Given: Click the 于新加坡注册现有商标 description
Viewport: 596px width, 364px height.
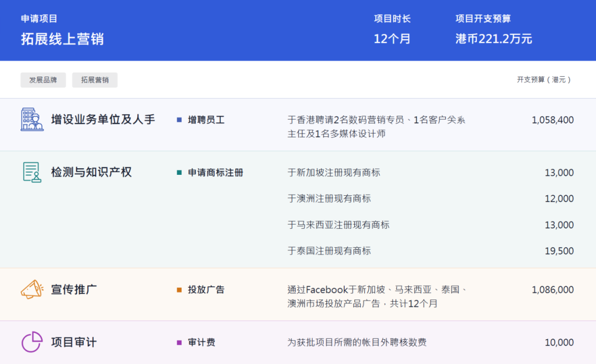Looking at the screenshot, I should [x=334, y=173].
